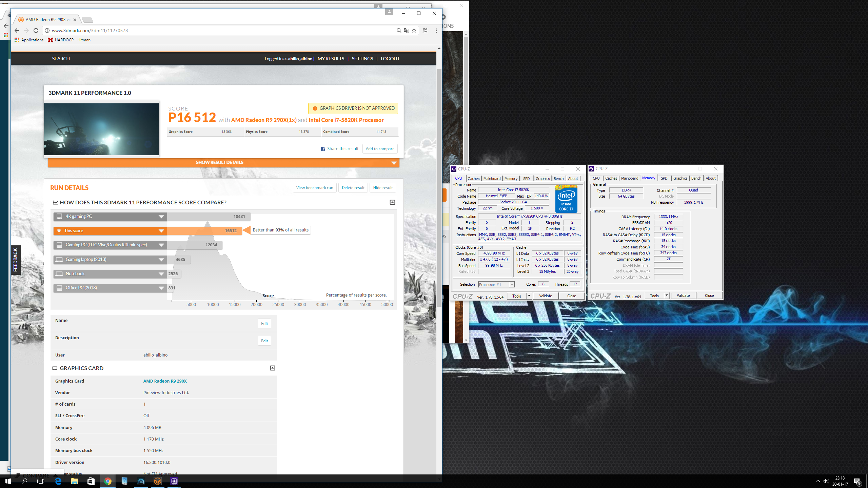
Task: Click Validate in right CPU-Z window
Action: (683, 296)
